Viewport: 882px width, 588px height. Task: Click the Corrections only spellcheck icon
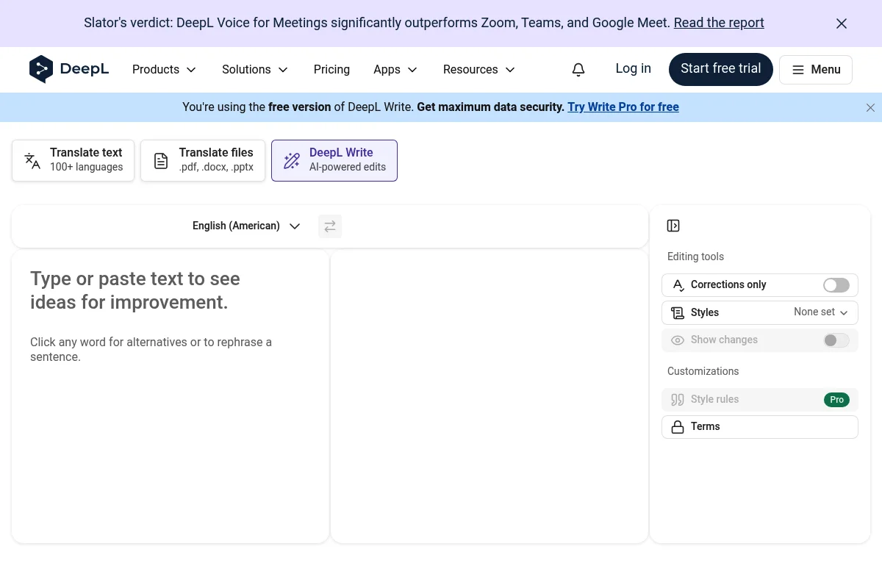[678, 285]
